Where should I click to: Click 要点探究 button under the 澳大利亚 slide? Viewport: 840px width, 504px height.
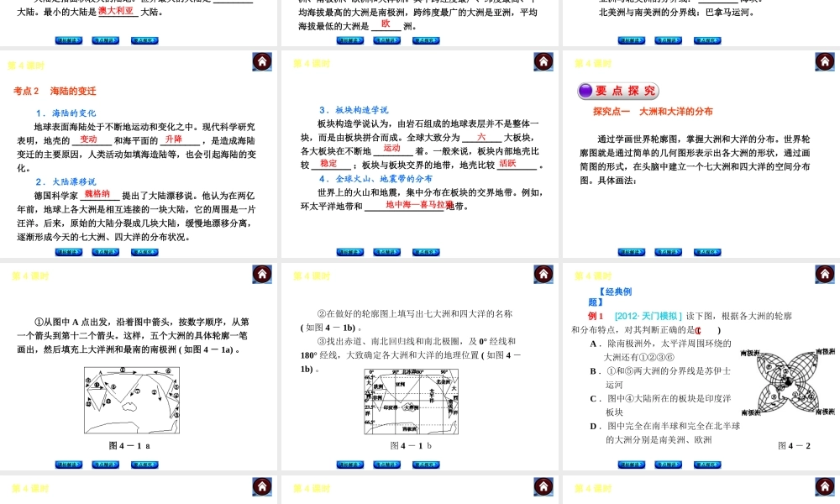pyautogui.click(x=144, y=40)
